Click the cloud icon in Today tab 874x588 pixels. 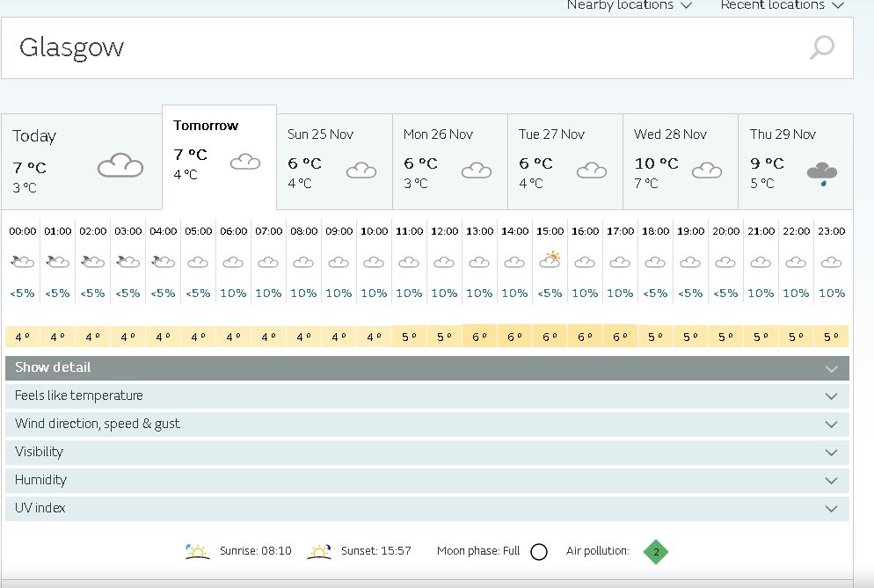point(120,165)
